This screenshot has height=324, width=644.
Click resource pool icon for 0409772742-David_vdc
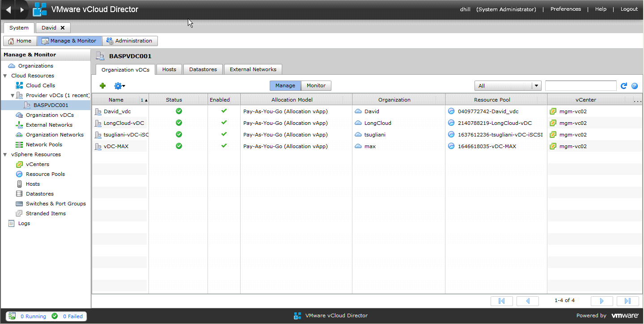point(451,111)
